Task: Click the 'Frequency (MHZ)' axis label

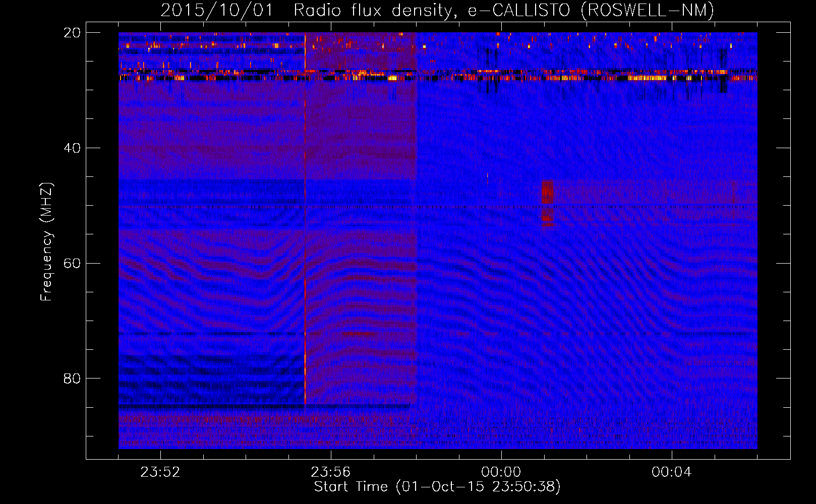Action: [x=46, y=242]
